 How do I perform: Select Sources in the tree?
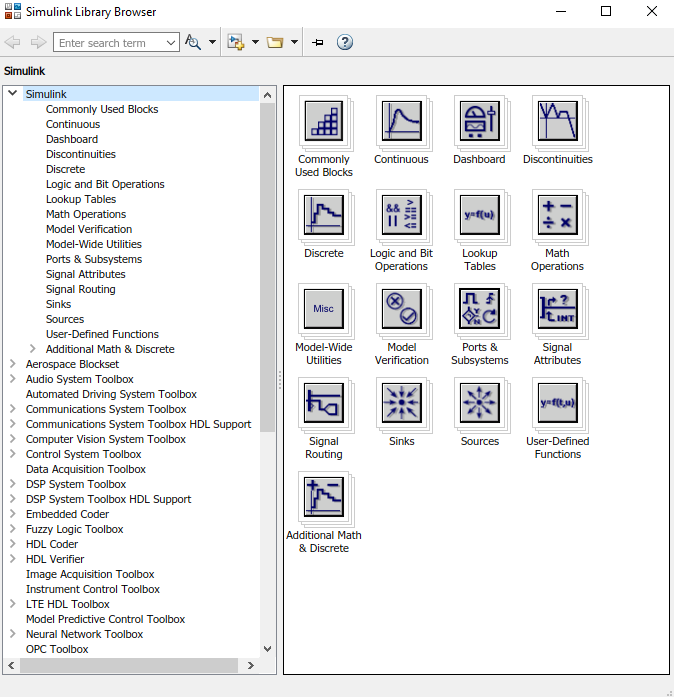click(x=65, y=319)
